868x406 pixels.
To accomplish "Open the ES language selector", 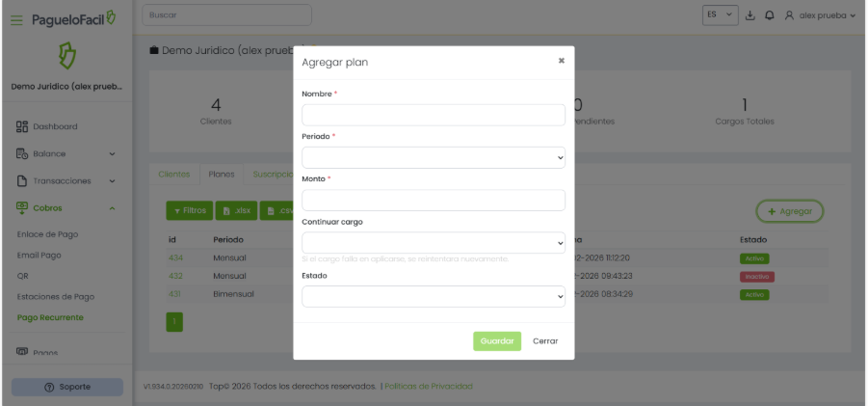I will coord(720,16).
